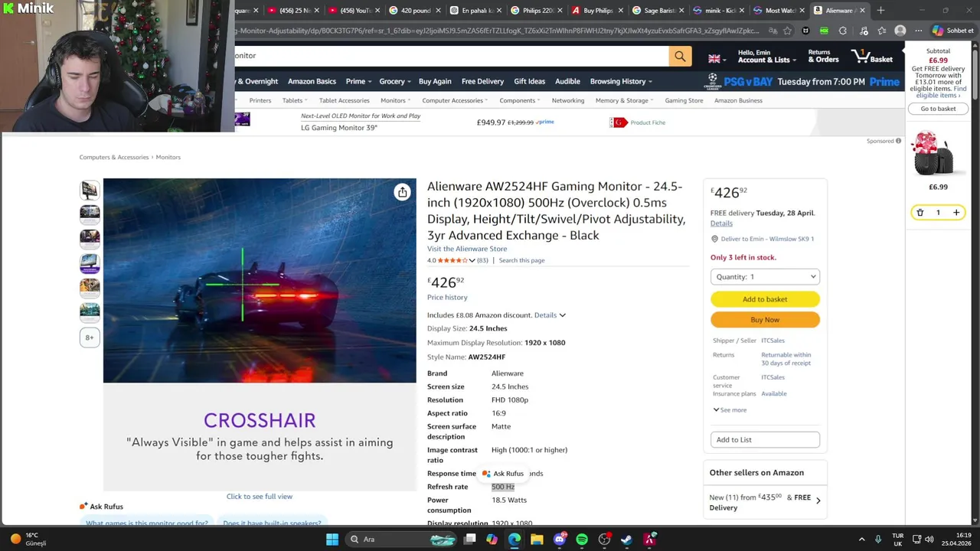Click the browser profile avatar icon
The height and width of the screenshot is (551, 980).
900,31
